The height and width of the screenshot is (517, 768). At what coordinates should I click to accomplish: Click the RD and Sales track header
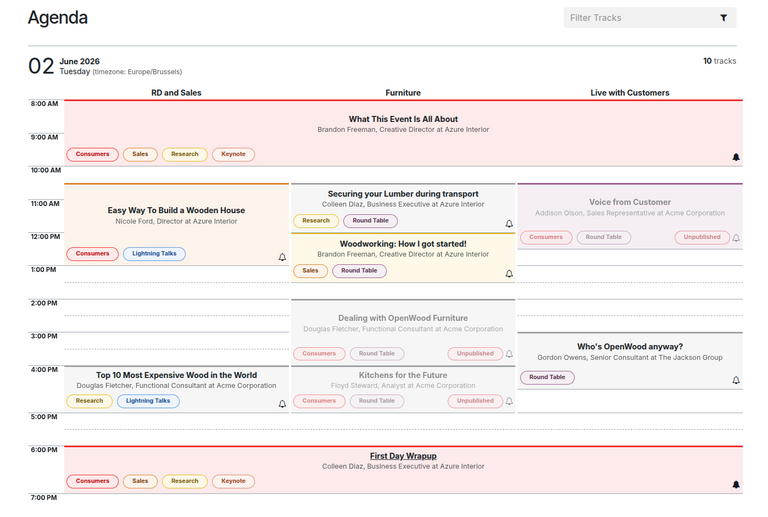point(176,93)
